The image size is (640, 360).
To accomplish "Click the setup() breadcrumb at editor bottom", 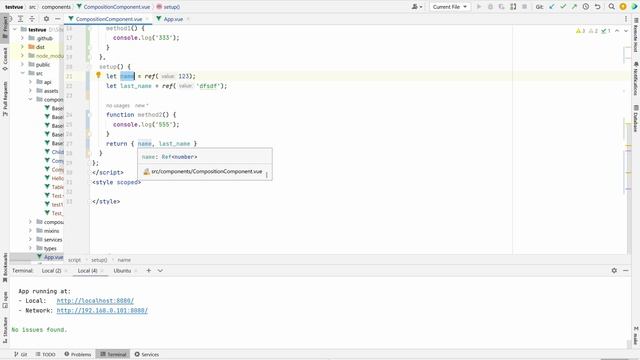I will [x=99, y=260].
